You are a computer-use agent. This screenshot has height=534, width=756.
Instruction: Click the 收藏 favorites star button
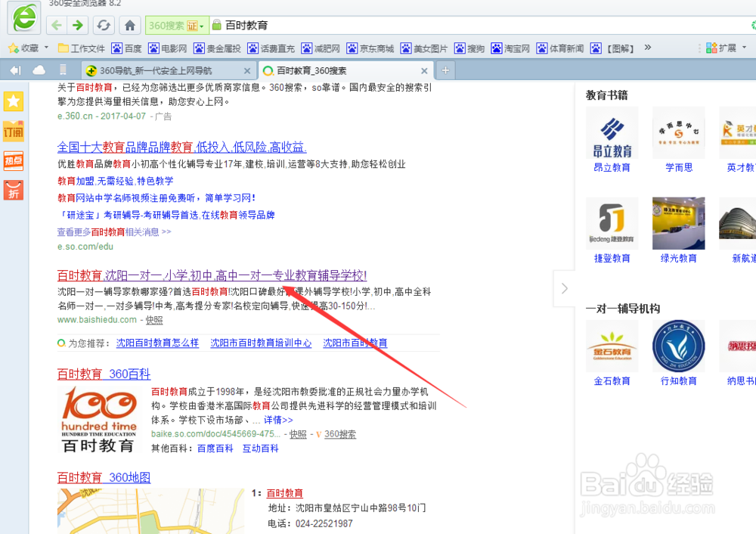tap(23, 48)
